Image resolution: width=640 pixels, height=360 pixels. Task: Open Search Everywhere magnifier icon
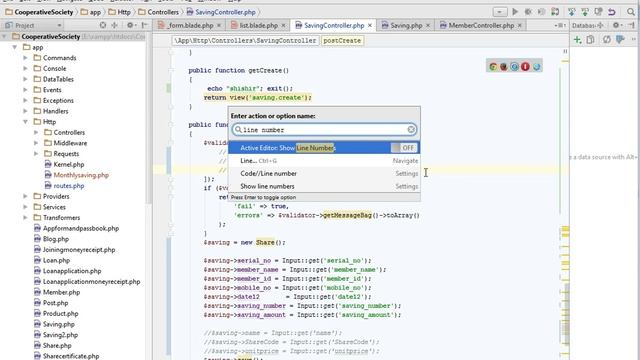click(x=631, y=12)
